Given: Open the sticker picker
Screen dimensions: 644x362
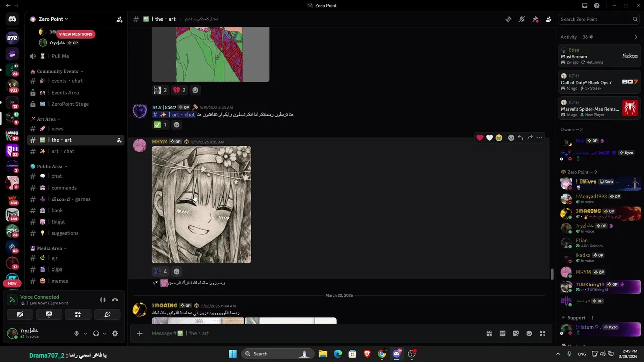Looking at the screenshot, I should pos(516,333).
